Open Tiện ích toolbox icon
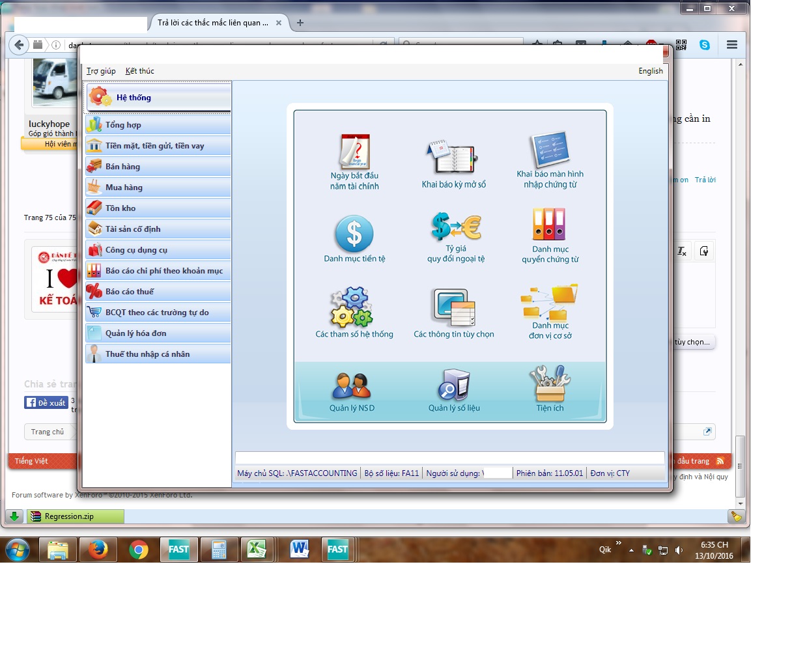 coord(550,384)
